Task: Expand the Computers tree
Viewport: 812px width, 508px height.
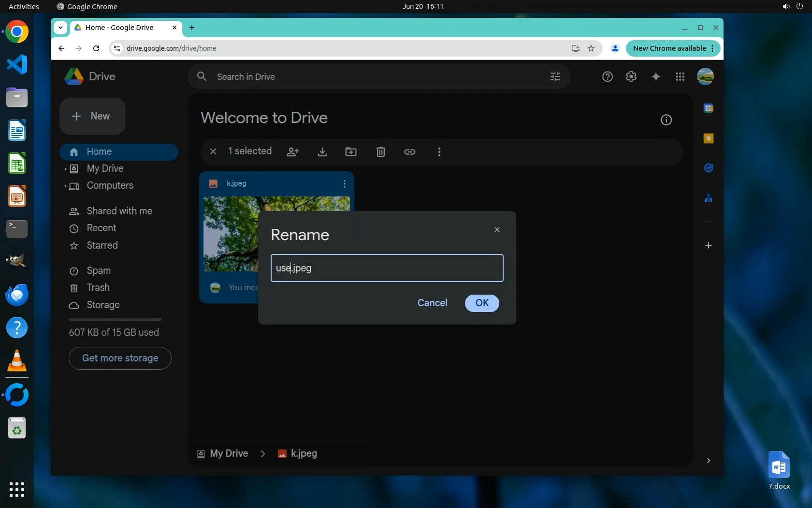Action: point(65,186)
